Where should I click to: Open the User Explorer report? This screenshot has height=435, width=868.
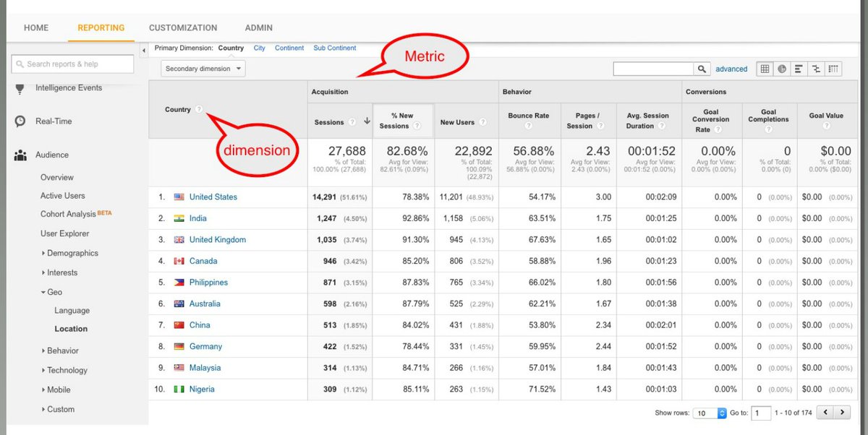pyautogui.click(x=65, y=233)
